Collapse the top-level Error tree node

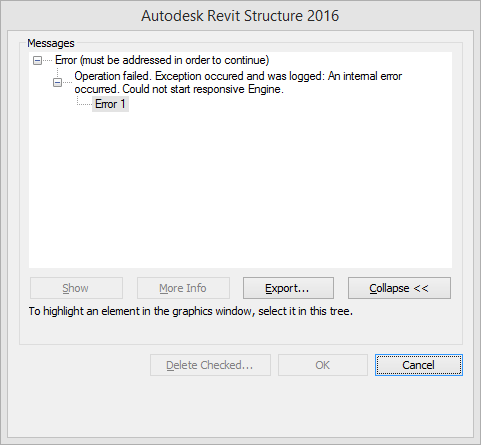[x=37, y=61]
